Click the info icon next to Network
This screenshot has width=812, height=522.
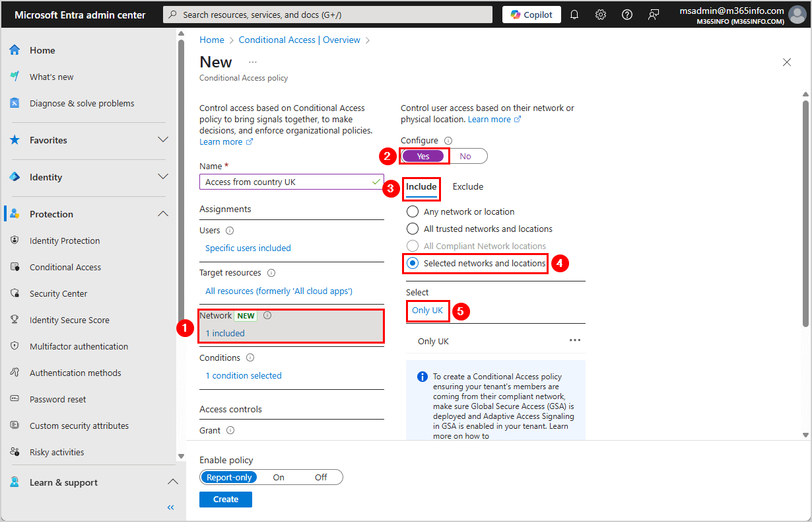[267, 315]
